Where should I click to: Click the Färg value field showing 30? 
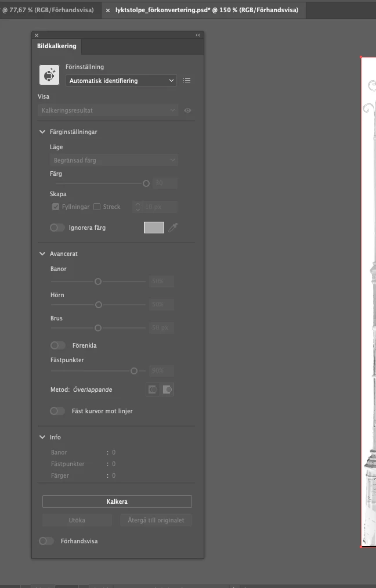[x=165, y=183]
